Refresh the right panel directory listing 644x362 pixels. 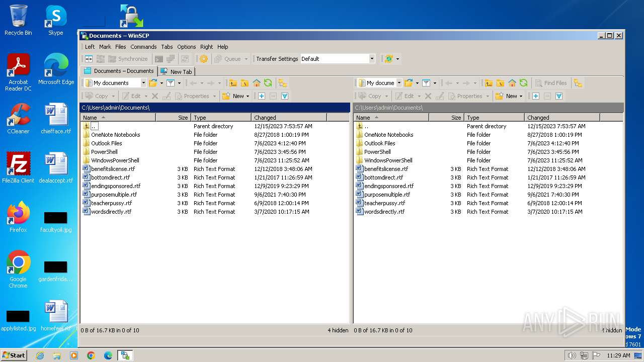coord(523,83)
